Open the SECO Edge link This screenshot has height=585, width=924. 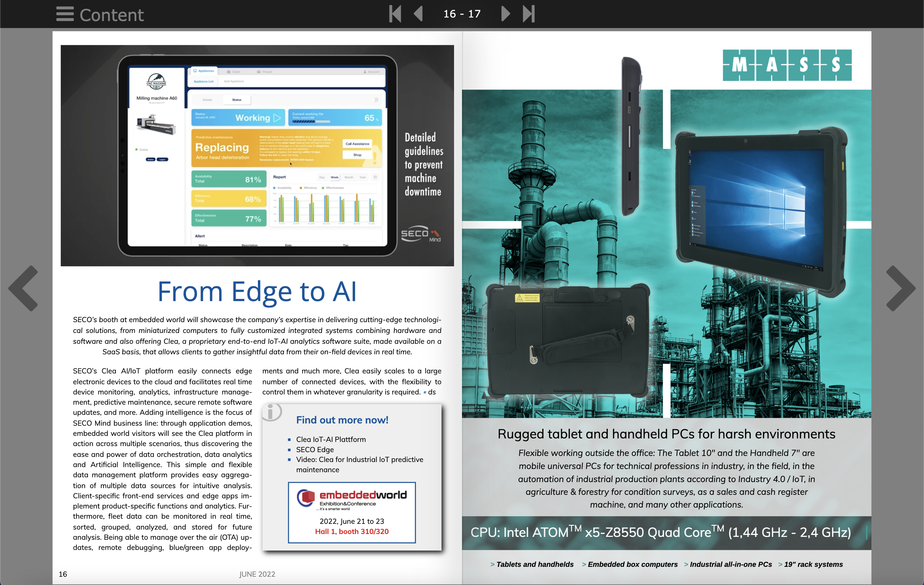[315, 449]
